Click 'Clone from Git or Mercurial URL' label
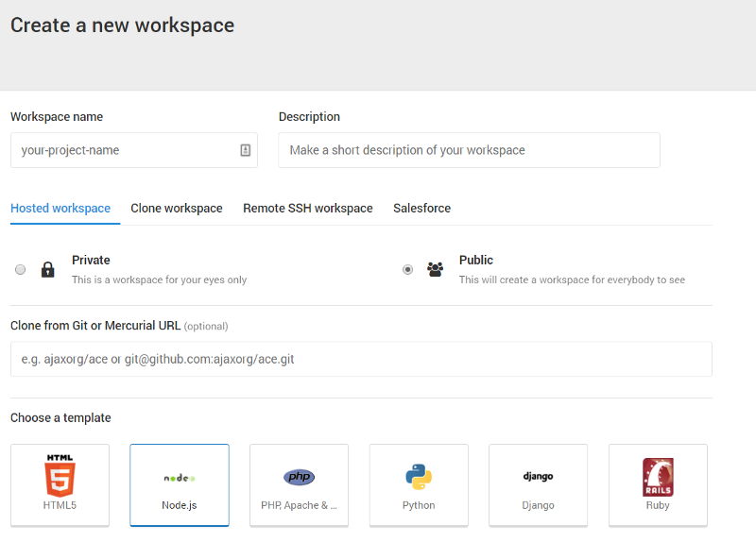Viewport: 756px width, 542px height. tap(95, 326)
